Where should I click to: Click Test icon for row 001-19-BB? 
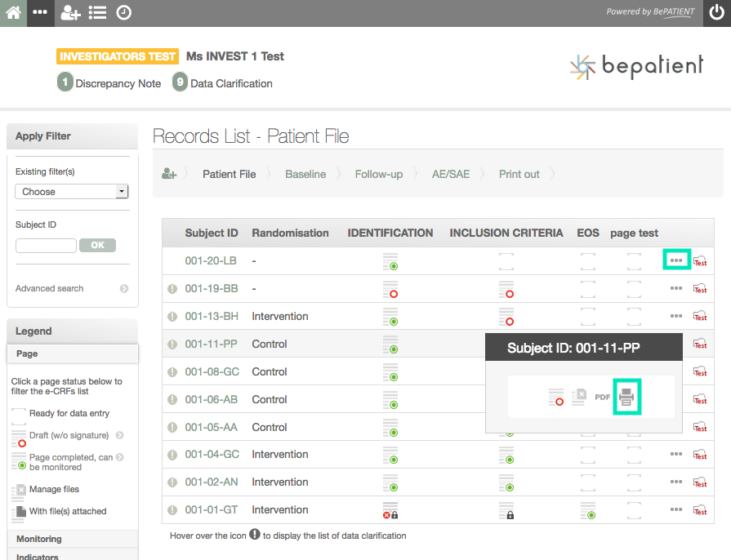tap(700, 288)
